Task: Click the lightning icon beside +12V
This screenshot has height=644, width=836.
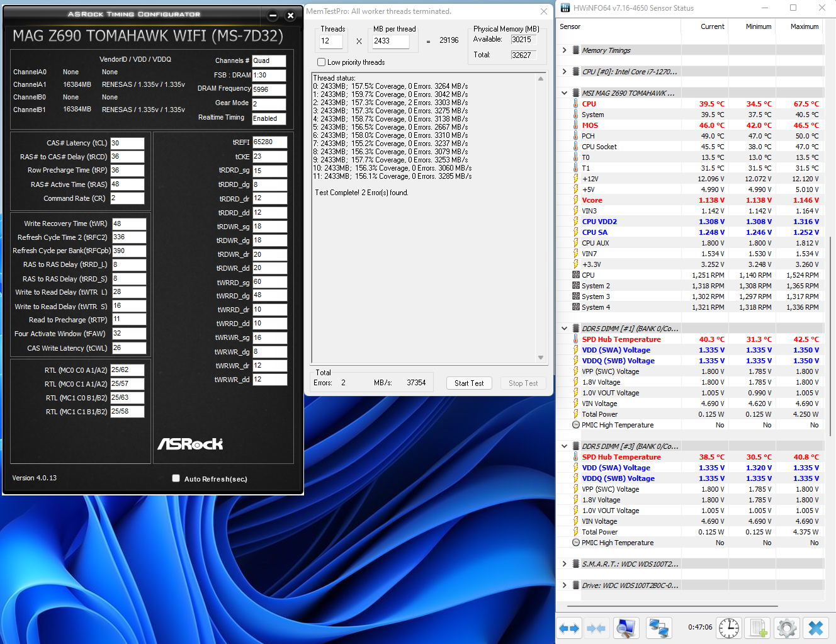Action: point(575,179)
